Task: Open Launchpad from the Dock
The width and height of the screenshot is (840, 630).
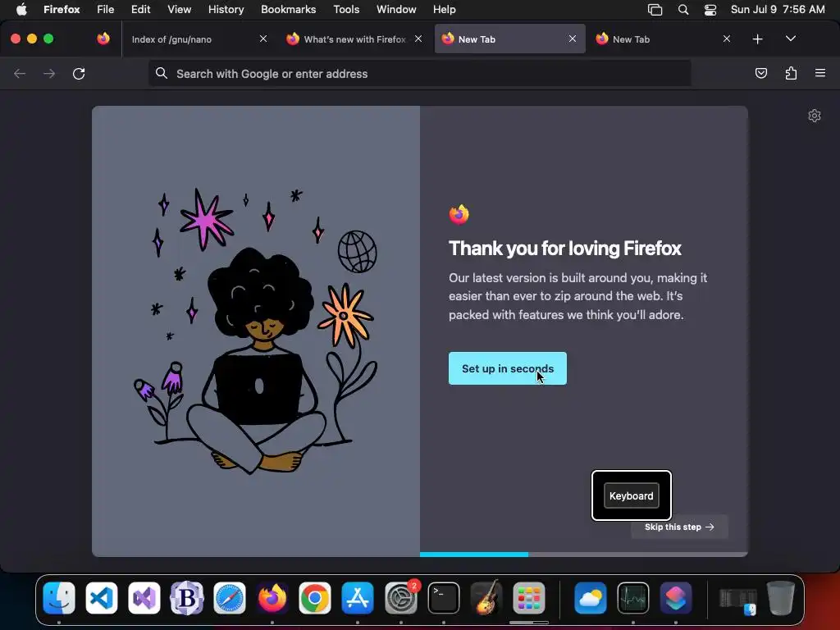Action: pos(529,598)
